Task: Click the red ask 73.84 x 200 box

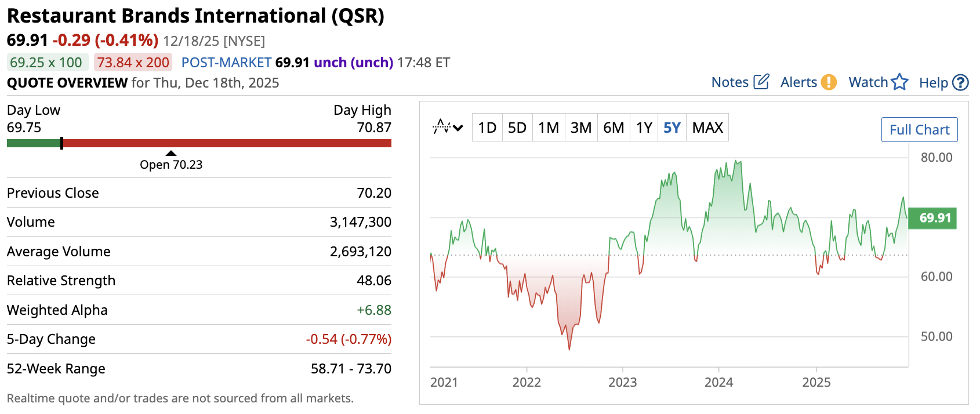Action: click(133, 63)
